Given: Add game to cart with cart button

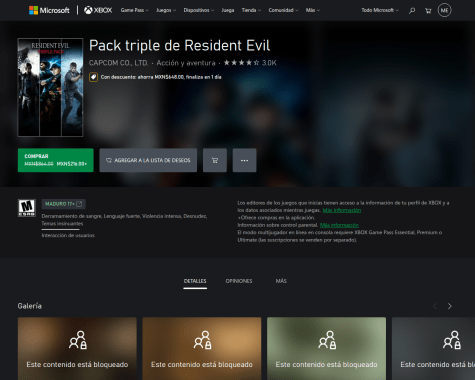Looking at the screenshot, I should pyautogui.click(x=215, y=160).
